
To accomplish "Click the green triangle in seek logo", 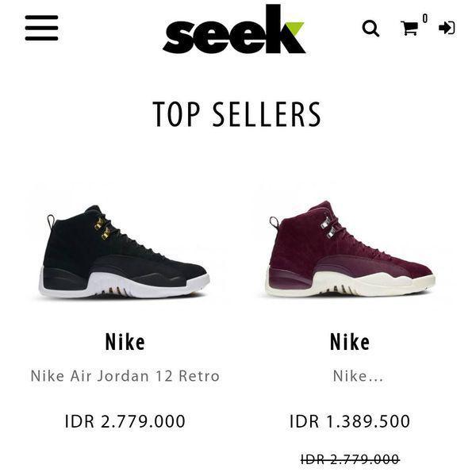I will (x=295, y=29).
